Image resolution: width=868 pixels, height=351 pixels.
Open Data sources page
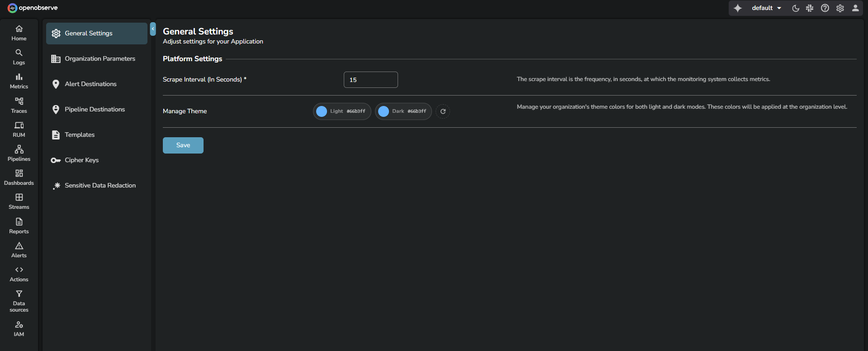(x=19, y=301)
